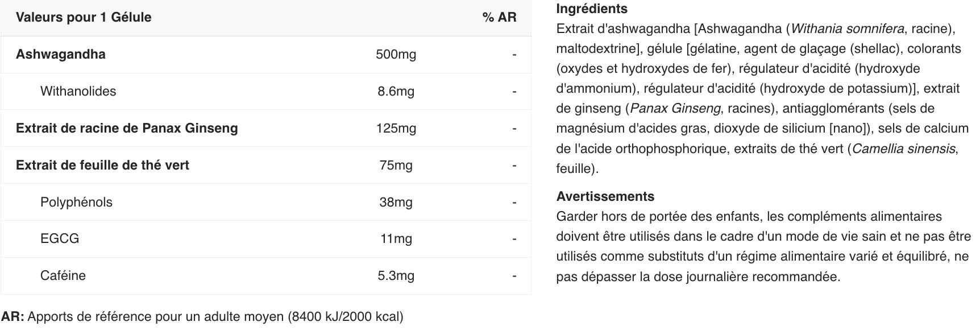Click the 8.6mg Withanolides value
This screenshot has height=330, width=980.
(x=396, y=91)
